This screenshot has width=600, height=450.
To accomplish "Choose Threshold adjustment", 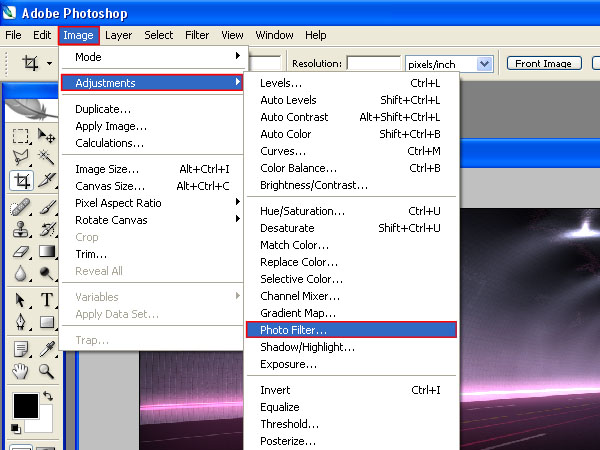I will tap(351, 424).
